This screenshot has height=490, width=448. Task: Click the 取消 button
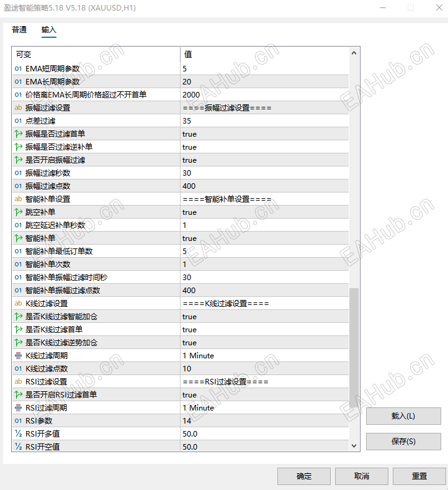(x=362, y=476)
